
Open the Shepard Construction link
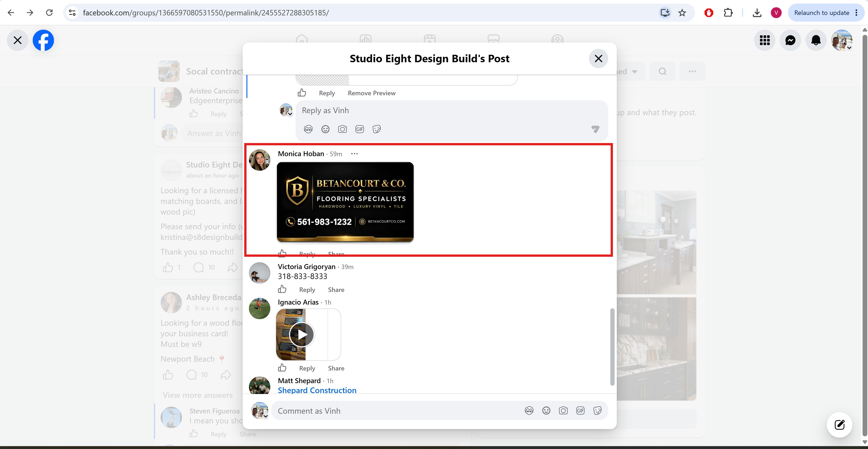point(317,390)
